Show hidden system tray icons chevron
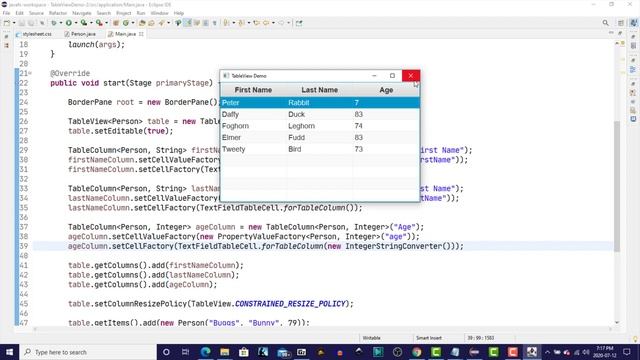The height and width of the screenshot is (360, 640). [547, 352]
